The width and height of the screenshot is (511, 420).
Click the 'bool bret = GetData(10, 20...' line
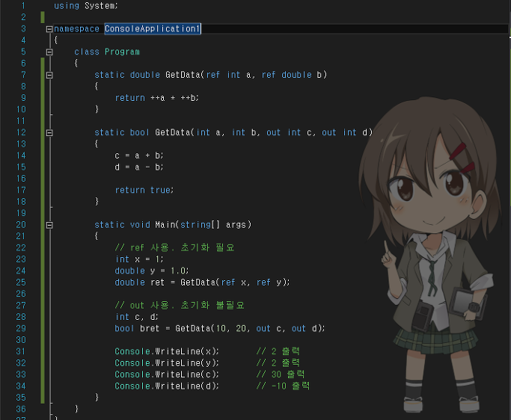click(x=220, y=328)
